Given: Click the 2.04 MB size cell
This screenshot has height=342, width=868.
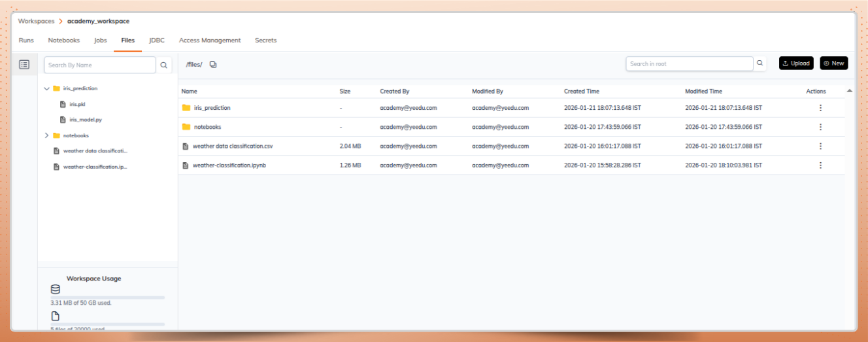Looking at the screenshot, I should click(x=350, y=146).
